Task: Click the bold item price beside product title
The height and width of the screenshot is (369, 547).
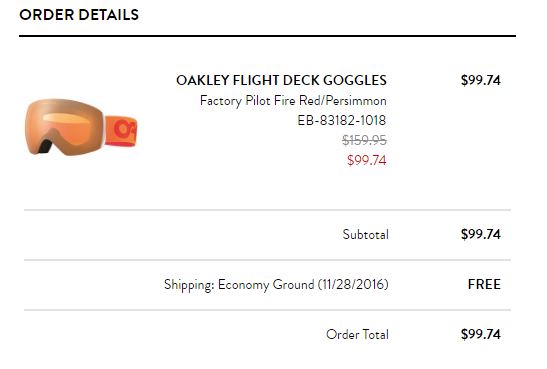Action: click(x=480, y=80)
